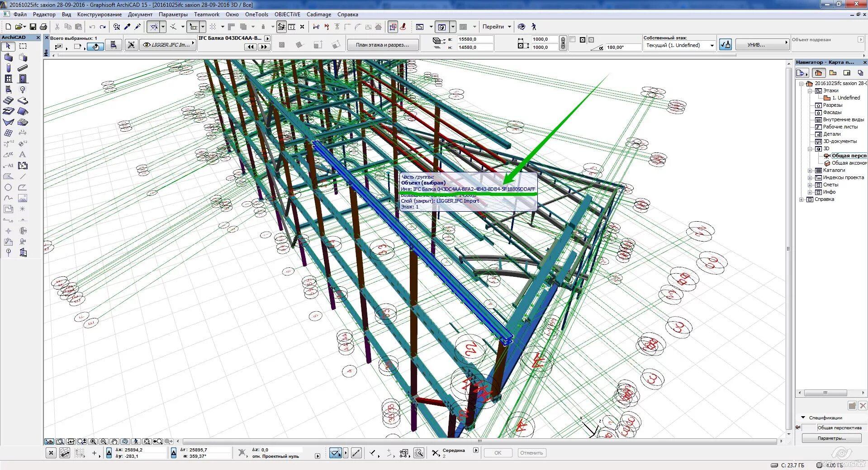Viewport: 868px width, 470px height.
Task: Click the Параметры... button in Navigator
Action: 832,438
